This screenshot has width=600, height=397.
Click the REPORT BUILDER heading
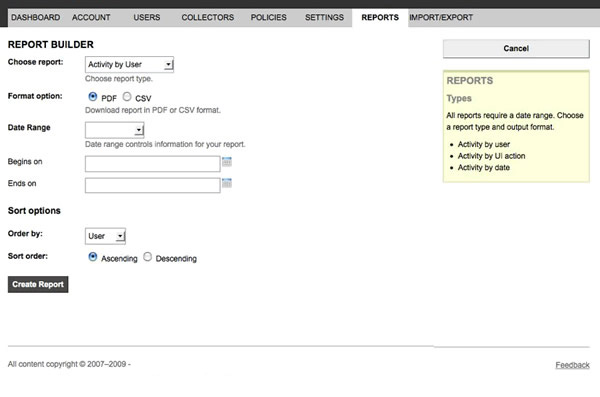point(51,45)
